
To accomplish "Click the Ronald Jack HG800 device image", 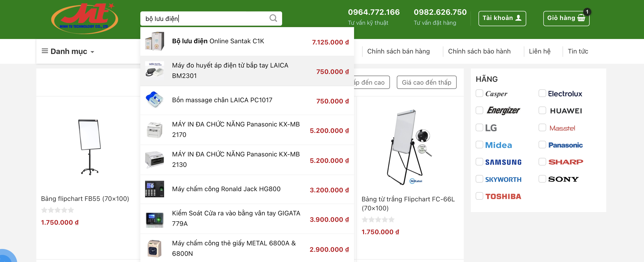I will tap(155, 189).
